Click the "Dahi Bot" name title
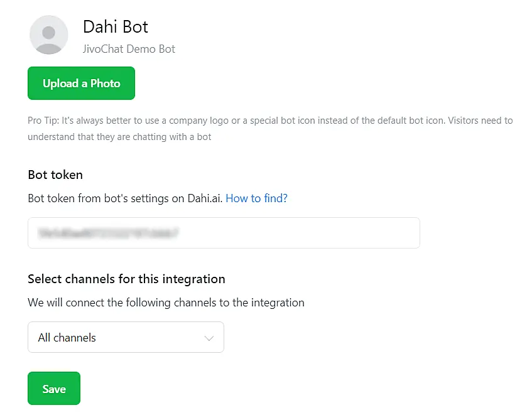The height and width of the screenshot is (420, 532). point(116,27)
